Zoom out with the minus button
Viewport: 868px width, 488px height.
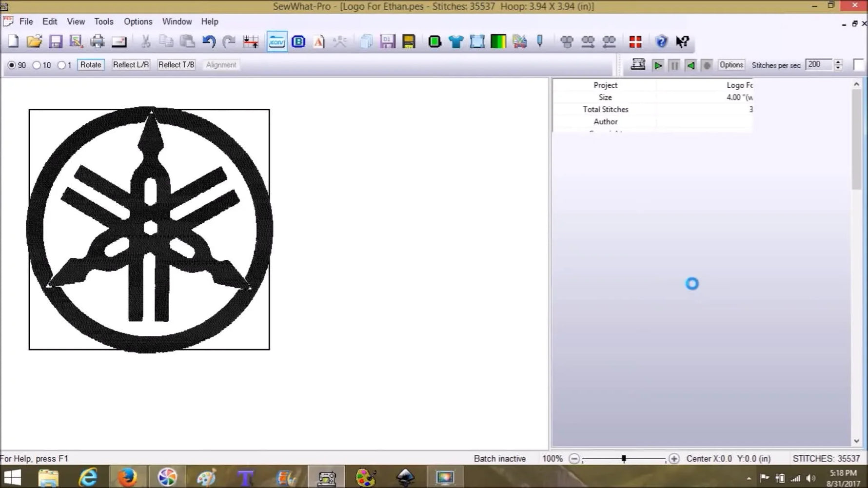click(x=574, y=459)
